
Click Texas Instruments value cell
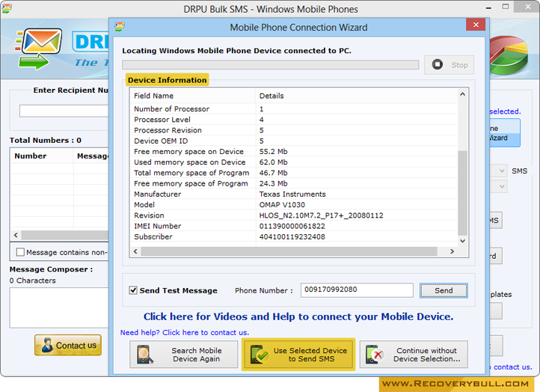[x=292, y=195]
